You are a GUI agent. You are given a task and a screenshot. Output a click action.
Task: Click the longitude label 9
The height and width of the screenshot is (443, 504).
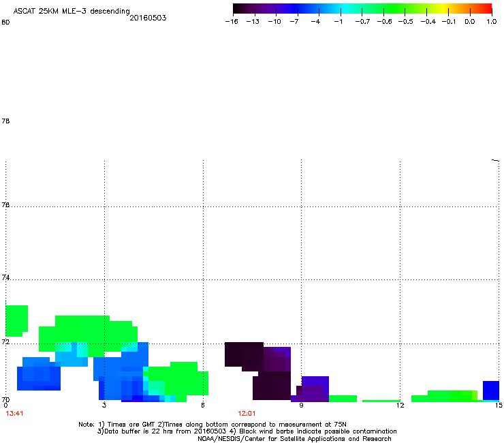tap(301, 405)
